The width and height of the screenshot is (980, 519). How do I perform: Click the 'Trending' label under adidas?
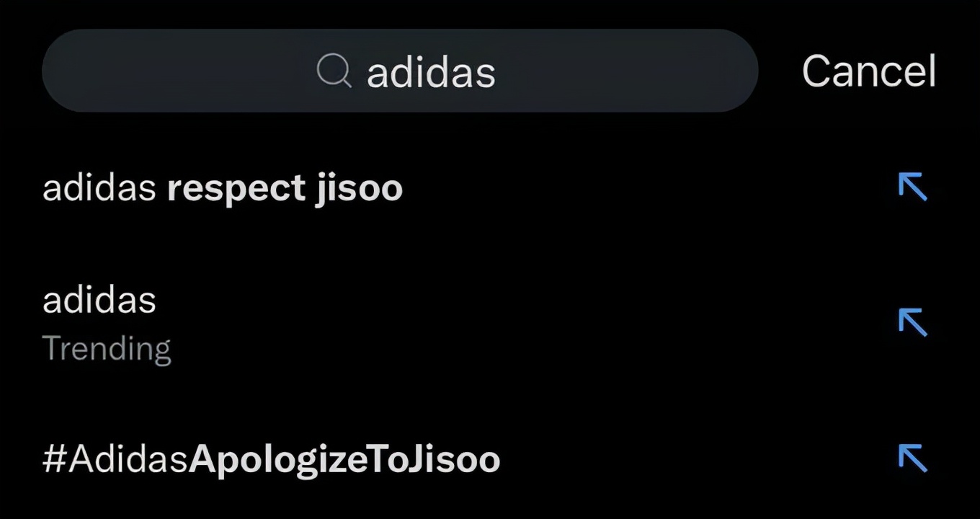point(107,349)
